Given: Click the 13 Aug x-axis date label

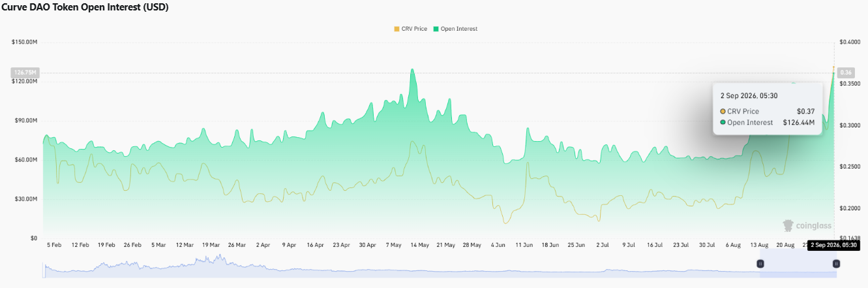Looking at the screenshot, I should tap(758, 245).
